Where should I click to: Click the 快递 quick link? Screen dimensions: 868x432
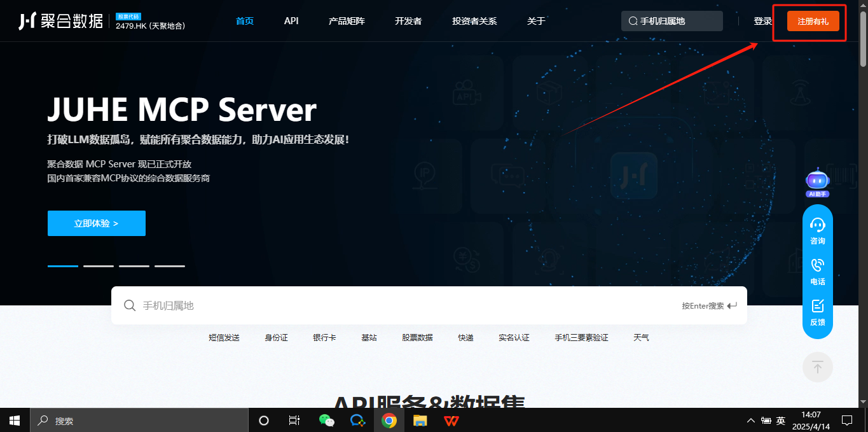point(465,338)
